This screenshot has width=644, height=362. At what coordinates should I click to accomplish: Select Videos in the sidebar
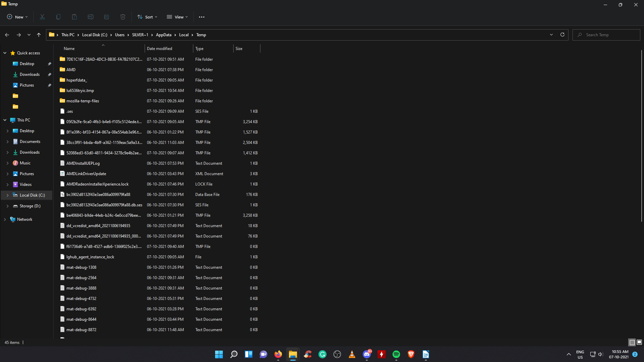coord(26,185)
